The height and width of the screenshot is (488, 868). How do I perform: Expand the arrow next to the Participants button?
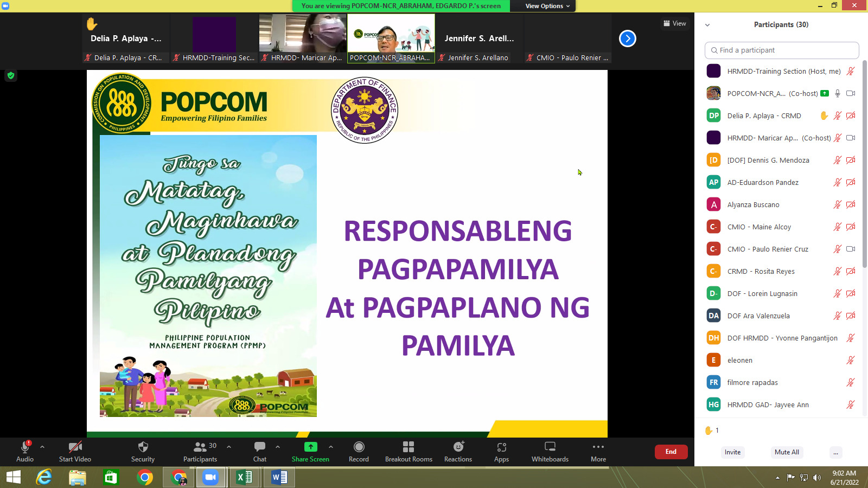(x=229, y=447)
